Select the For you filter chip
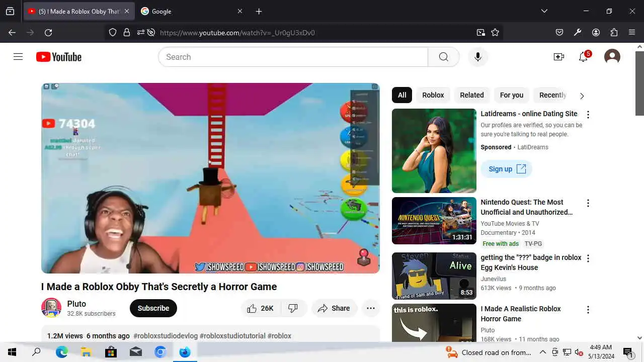644x362 pixels. click(x=512, y=95)
